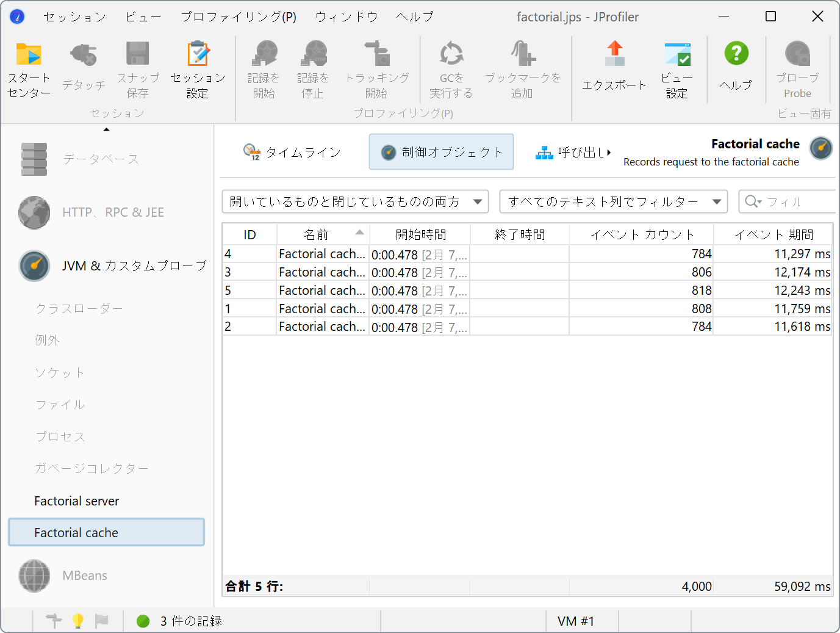
Task: Click the flag icon in status bar
Action: tap(101, 621)
